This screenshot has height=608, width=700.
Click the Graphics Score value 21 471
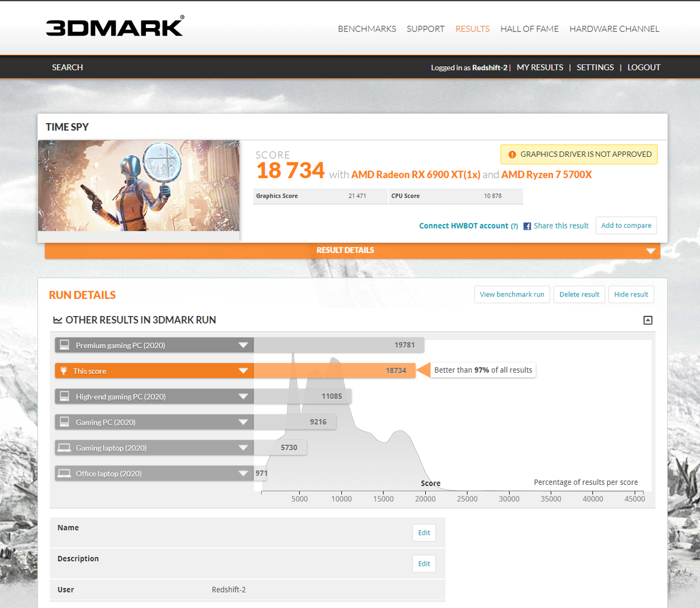[357, 196]
